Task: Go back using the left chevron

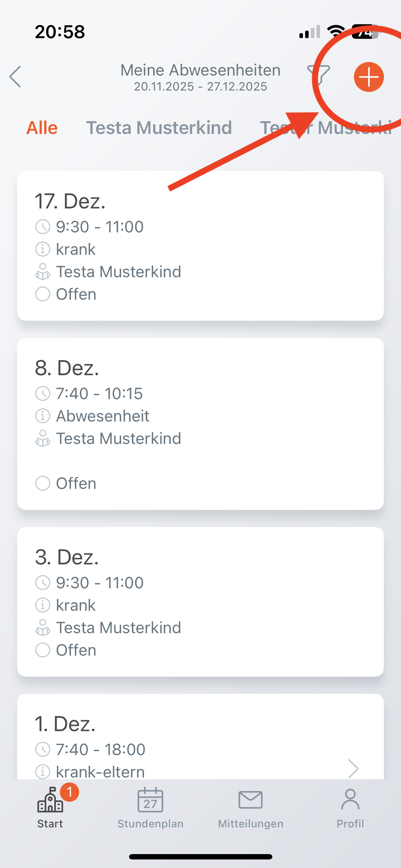Action: pos(15,77)
